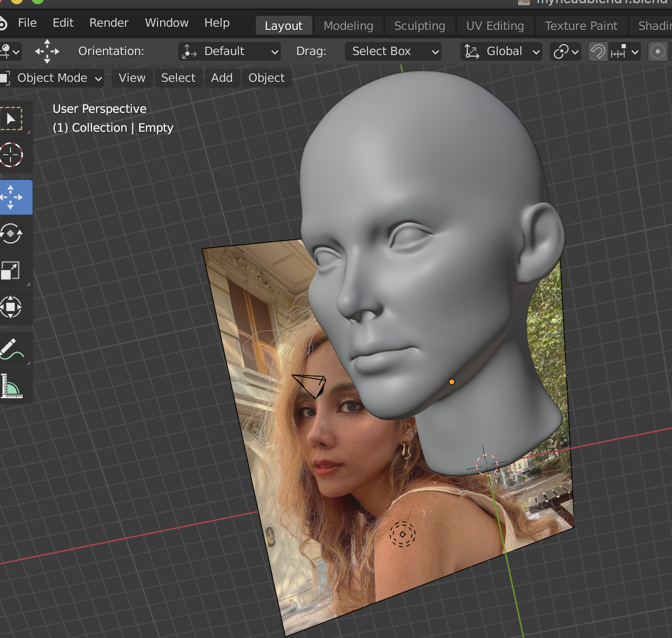Viewport: 672px width, 638px height.
Task: Open the Help menu
Action: (x=217, y=23)
